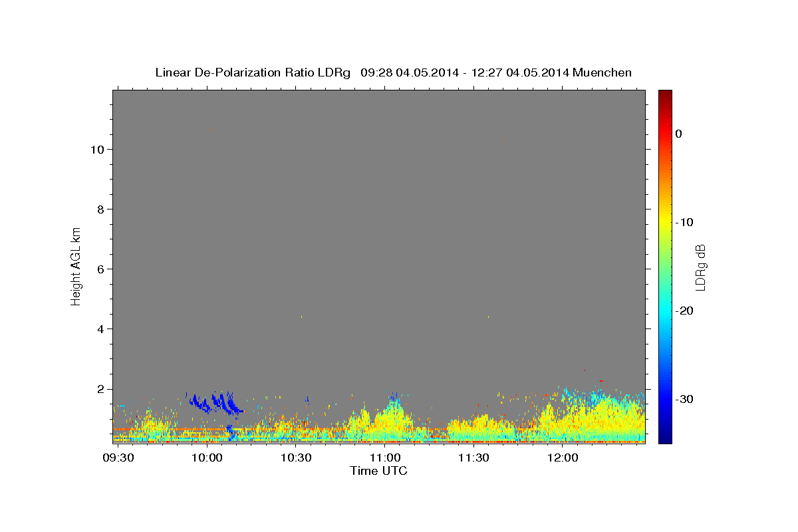Click the colorbar tick label -10
Viewport: 798px width, 532px height.
point(686,222)
